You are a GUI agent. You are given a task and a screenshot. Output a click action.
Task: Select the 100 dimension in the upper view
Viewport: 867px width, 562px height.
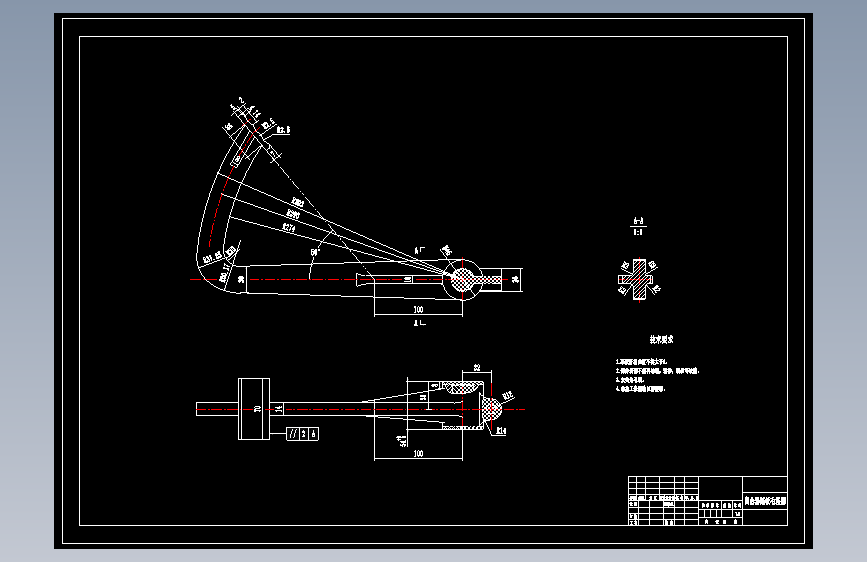tap(419, 309)
